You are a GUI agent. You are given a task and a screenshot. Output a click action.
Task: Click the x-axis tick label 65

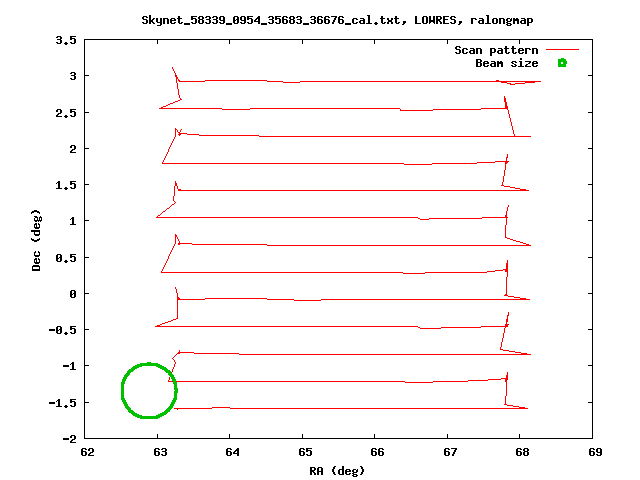tap(305, 452)
